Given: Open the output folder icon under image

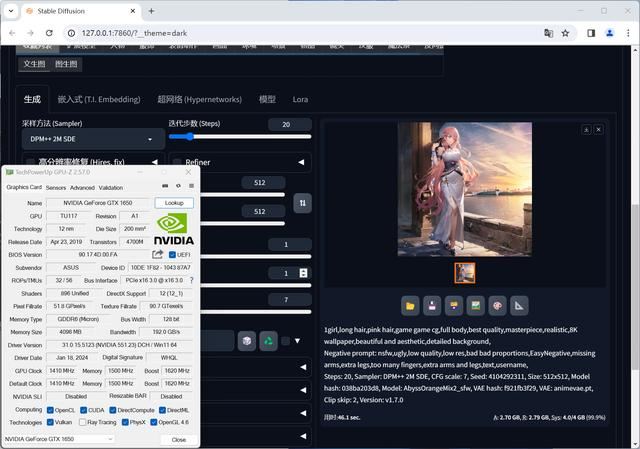Looking at the screenshot, I should click(x=410, y=306).
